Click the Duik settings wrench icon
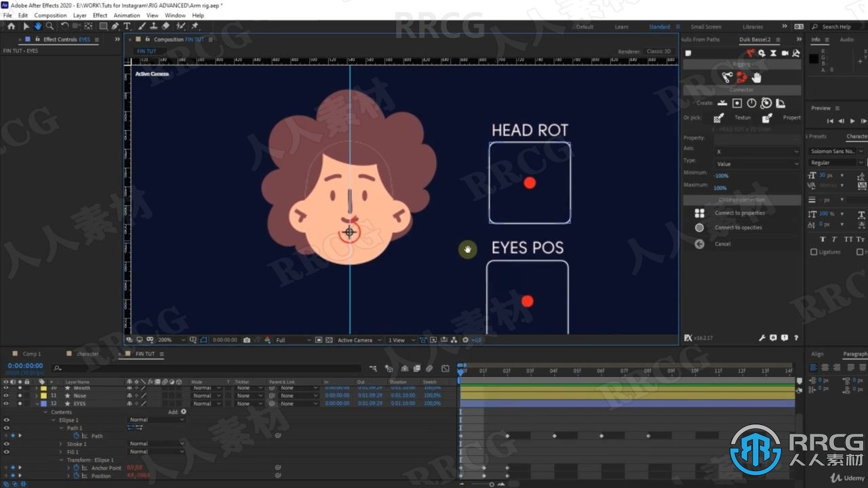868x488 pixels. (x=762, y=338)
